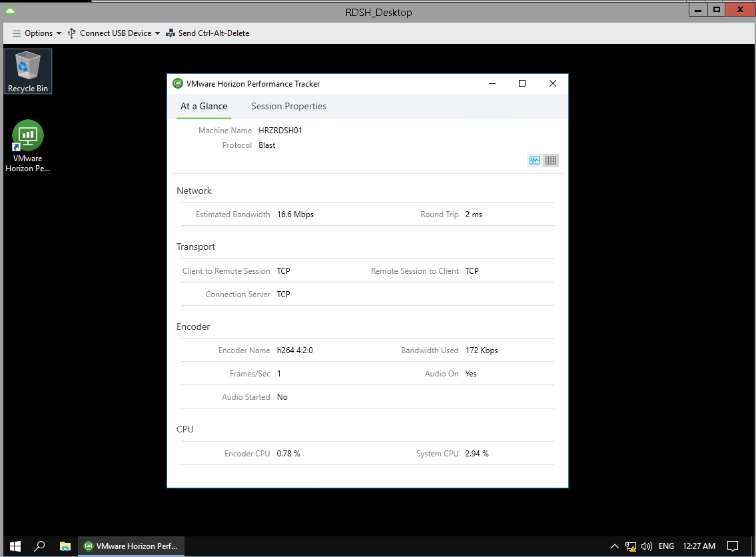Open the clock showing 12:27 AM
This screenshot has height=557, width=756.
coord(699,546)
